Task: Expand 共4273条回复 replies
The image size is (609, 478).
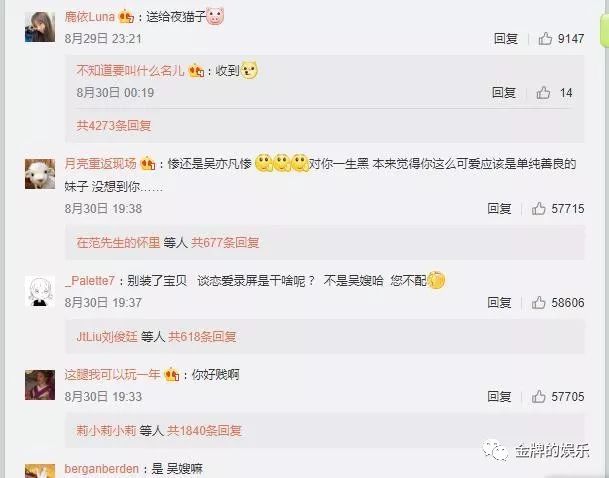Action: coord(114,125)
